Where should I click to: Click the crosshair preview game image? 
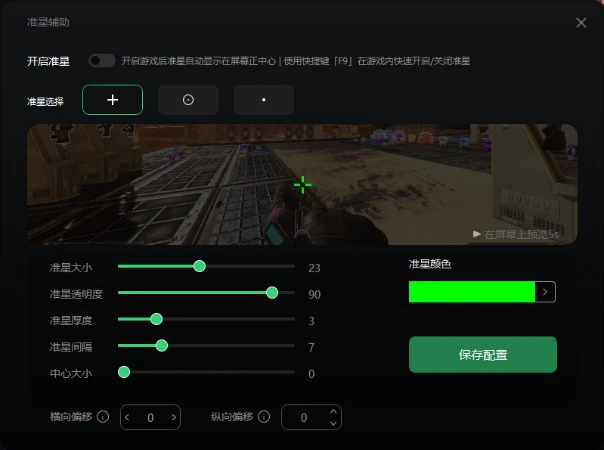tap(302, 184)
